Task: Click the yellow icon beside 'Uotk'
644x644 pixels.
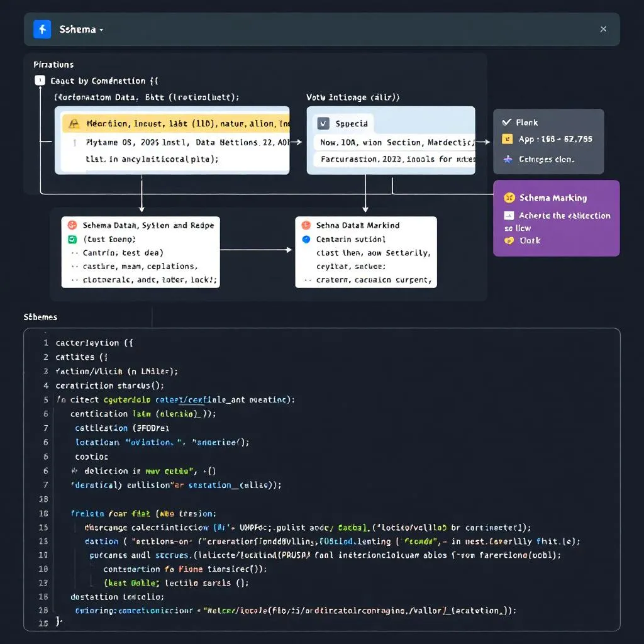Action: tap(509, 240)
